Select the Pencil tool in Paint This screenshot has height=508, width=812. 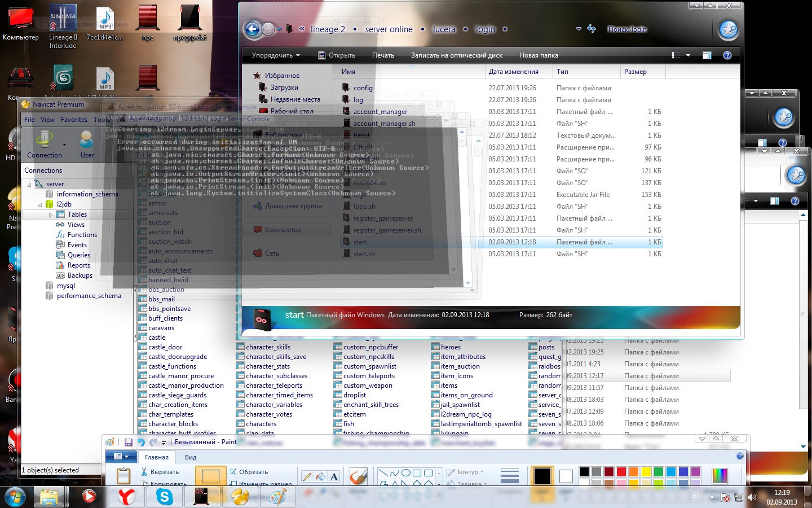click(307, 476)
